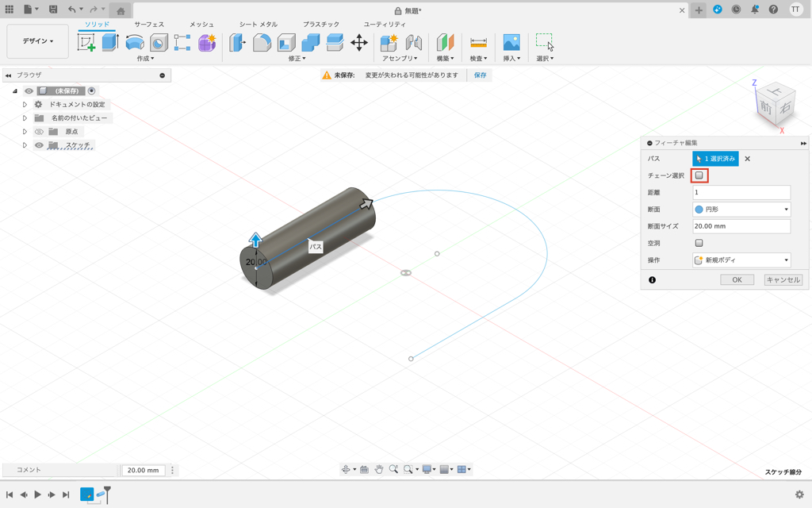Redo the last action

94,10
